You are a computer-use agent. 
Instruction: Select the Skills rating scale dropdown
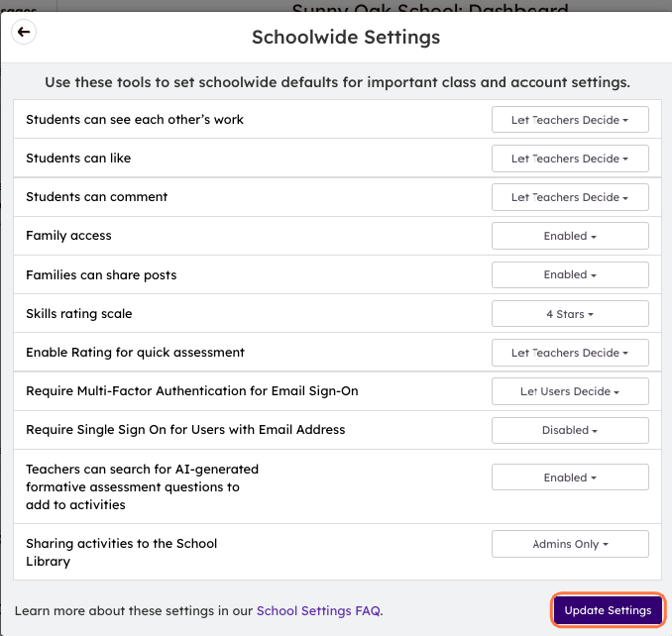pyautogui.click(x=570, y=314)
